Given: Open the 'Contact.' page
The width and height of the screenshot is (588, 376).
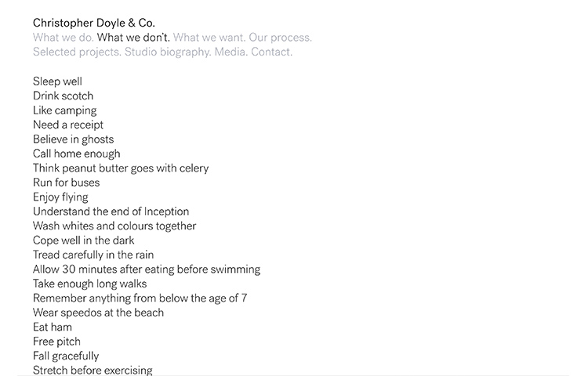Looking at the screenshot, I should click(x=271, y=52).
